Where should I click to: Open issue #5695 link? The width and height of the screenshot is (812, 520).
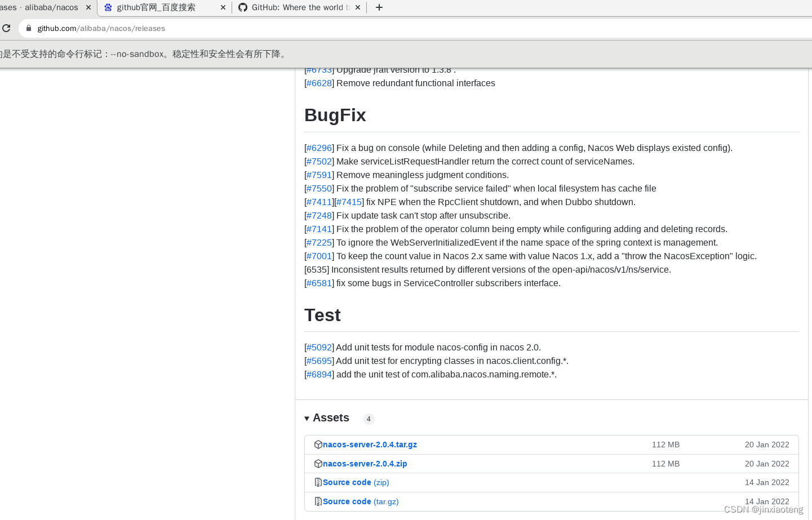[319, 361]
